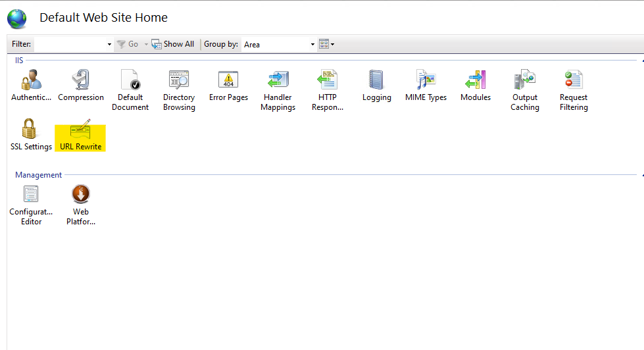Open HTTP Response Headers icon
The height and width of the screenshot is (350, 644).
point(328,80)
